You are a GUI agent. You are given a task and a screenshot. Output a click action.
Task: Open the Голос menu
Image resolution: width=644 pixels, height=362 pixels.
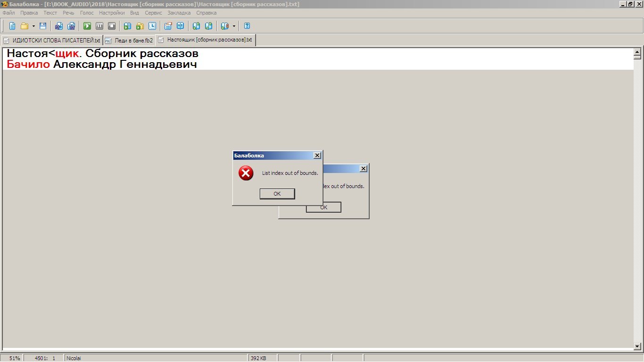(x=87, y=13)
